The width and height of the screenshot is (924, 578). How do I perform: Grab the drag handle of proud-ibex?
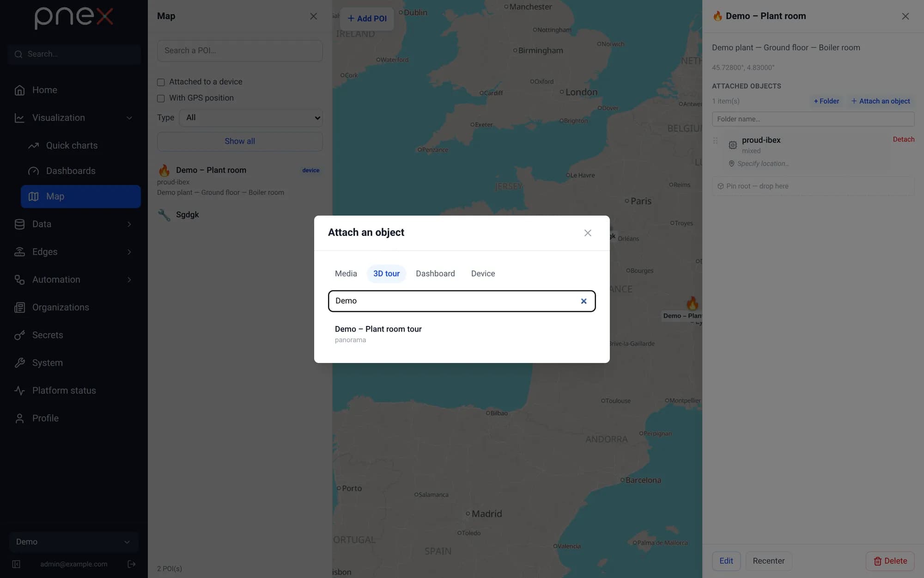[715, 141]
